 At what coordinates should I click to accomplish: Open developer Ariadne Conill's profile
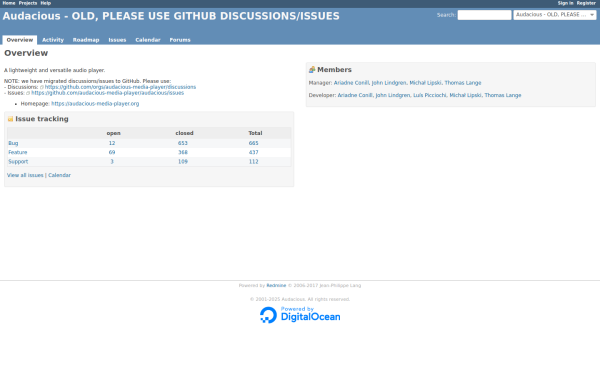[355, 95]
